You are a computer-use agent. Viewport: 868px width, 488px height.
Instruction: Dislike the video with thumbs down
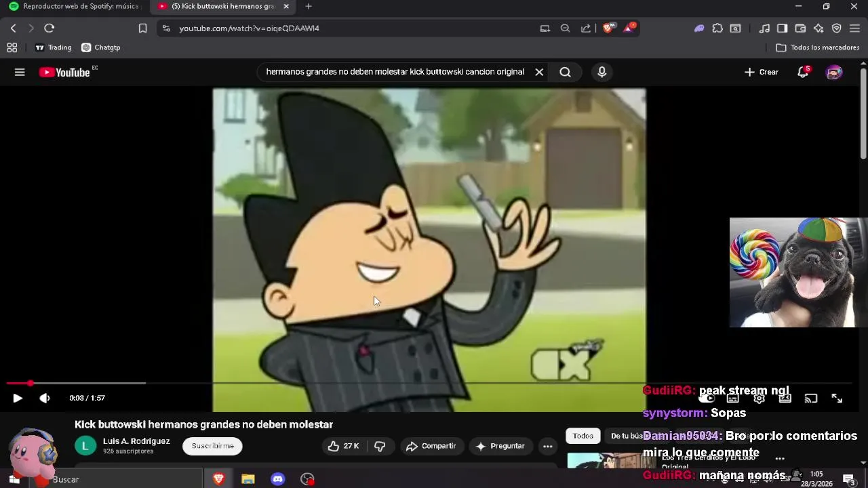[x=380, y=445]
